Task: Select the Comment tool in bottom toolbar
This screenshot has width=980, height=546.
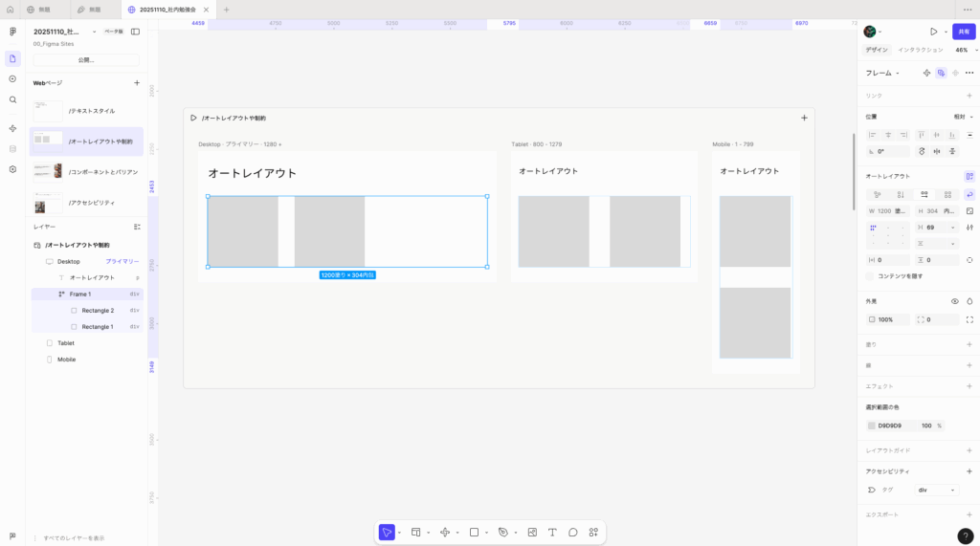Action: click(573, 532)
